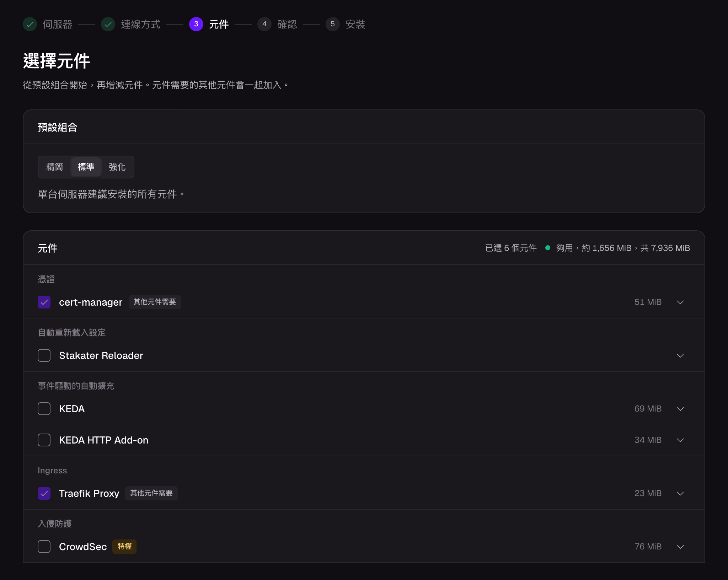Image resolution: width=728 pixels, height=580 pixels.
Task: Enable the KEDA checkbox
Action: coord(44,409)
